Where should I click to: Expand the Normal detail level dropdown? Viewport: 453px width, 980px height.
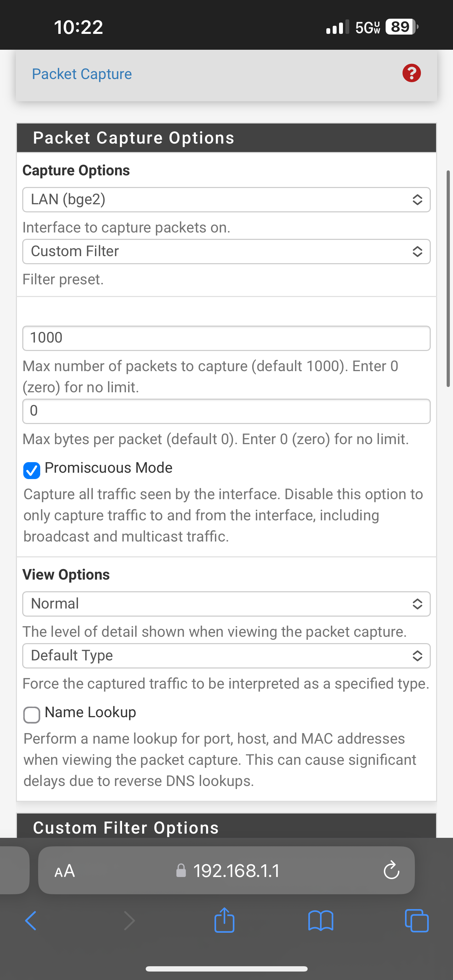[226, 604]
